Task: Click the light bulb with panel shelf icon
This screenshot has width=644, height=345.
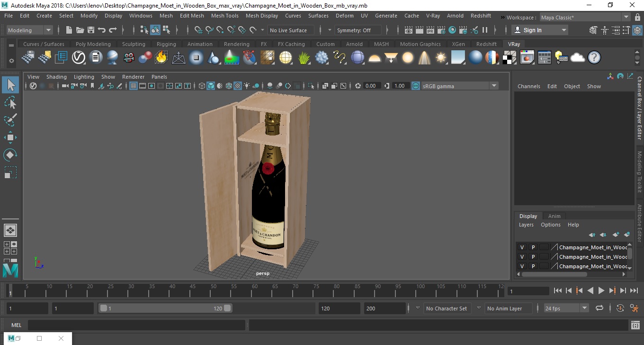Action: click(x=561, y=58)
